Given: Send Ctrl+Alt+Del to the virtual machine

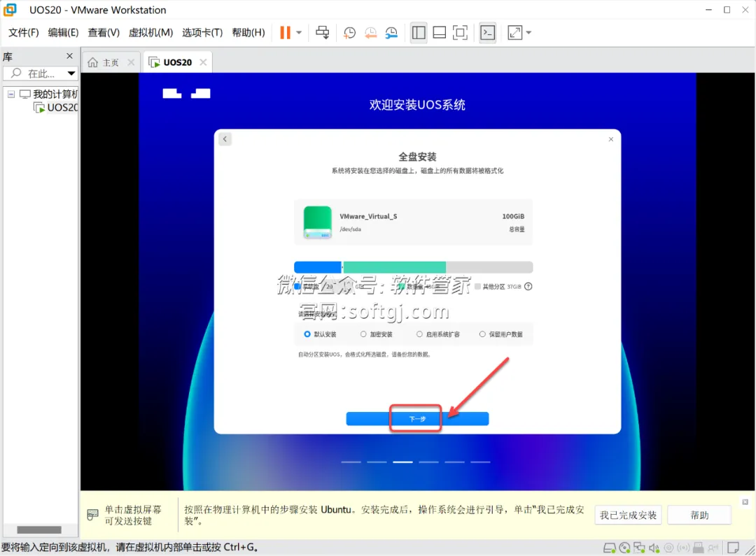Looking at the screenshot, I should tap(323, 33).
